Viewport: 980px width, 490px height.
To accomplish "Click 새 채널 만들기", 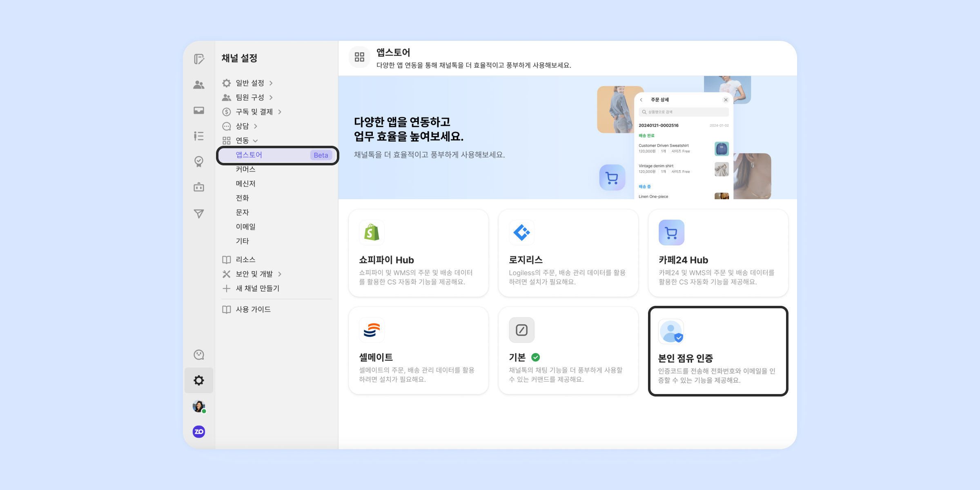I will point(257,288).
